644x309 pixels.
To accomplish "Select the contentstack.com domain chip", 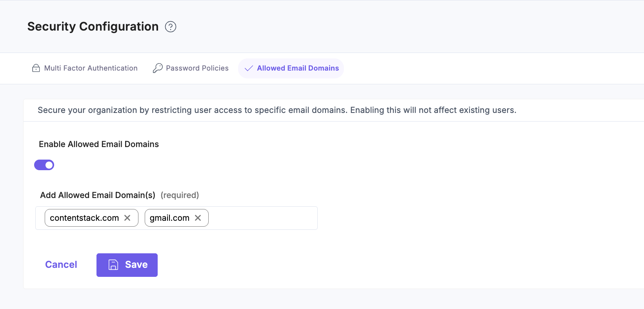I will coord(84,218).
